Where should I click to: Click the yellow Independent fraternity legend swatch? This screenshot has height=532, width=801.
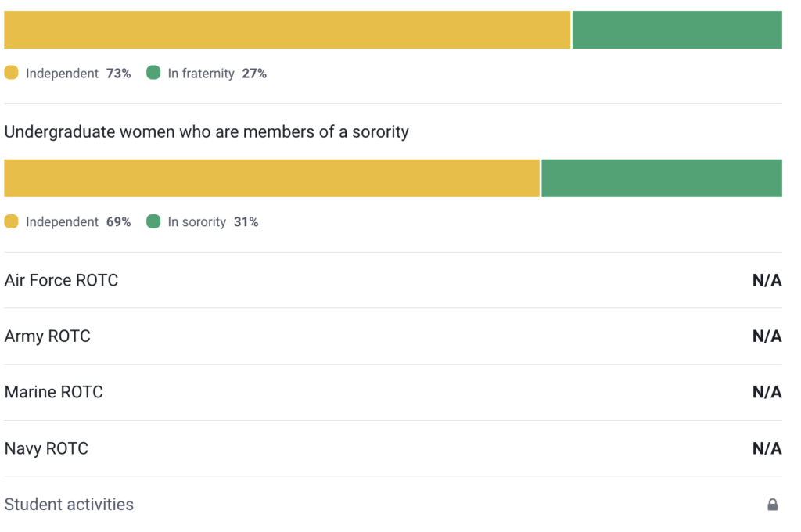pyautogui.click(x=11, y=74)
